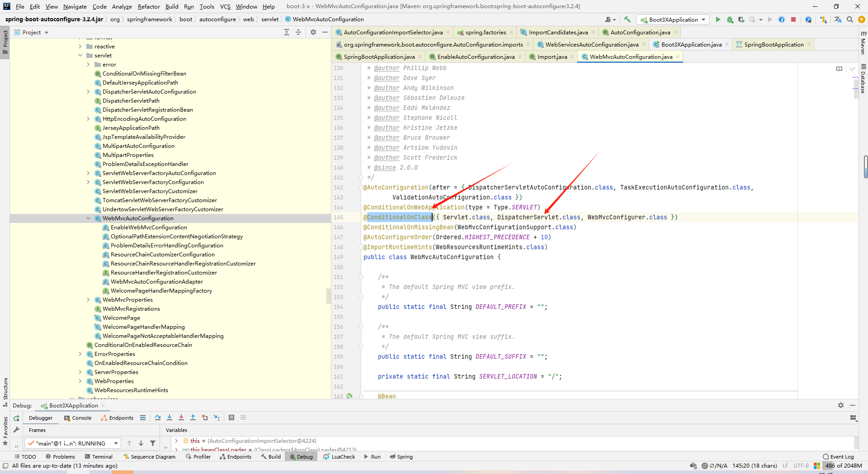Open the main thread RUNNING dropdown
This screenshot has height=474, width=868.
[73, 443]
